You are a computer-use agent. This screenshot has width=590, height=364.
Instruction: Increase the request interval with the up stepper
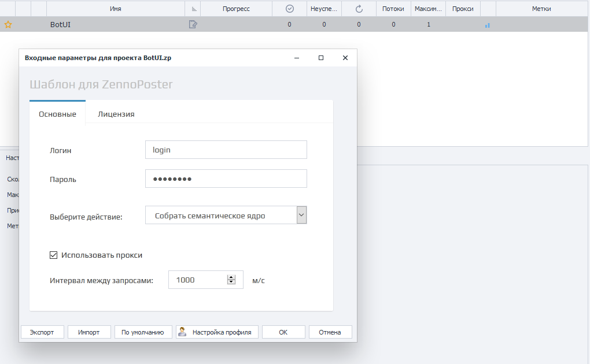point(232,276)
